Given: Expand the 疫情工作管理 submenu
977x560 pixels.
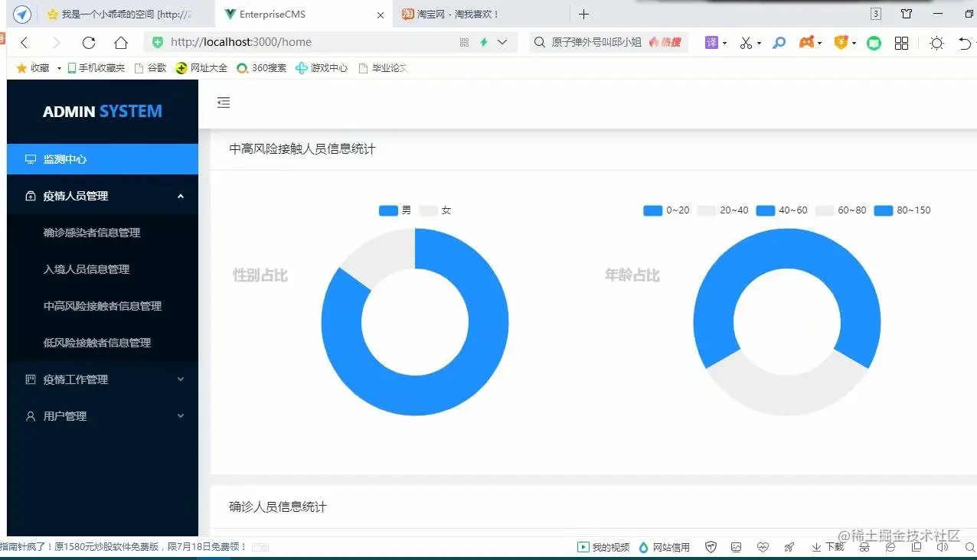Looking at the screenshot, I should tap(103, 379).
